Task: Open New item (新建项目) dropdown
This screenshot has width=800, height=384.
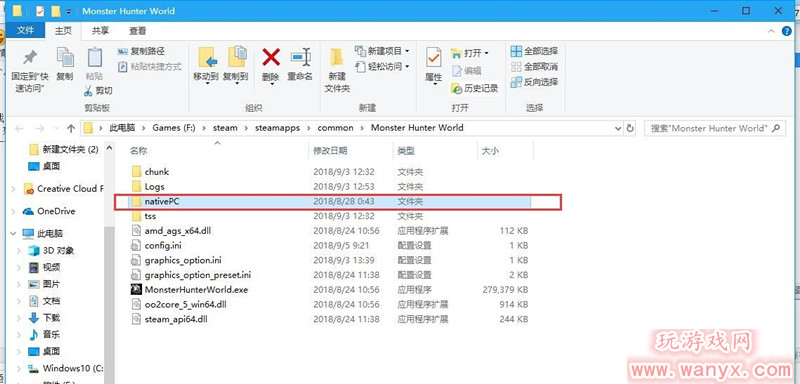Action: click(382, 51)
